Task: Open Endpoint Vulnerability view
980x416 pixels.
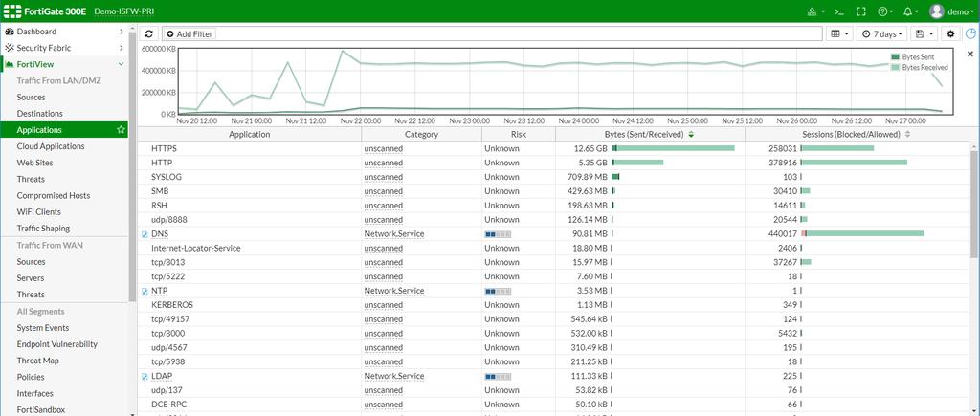Action: pos(56,344)
